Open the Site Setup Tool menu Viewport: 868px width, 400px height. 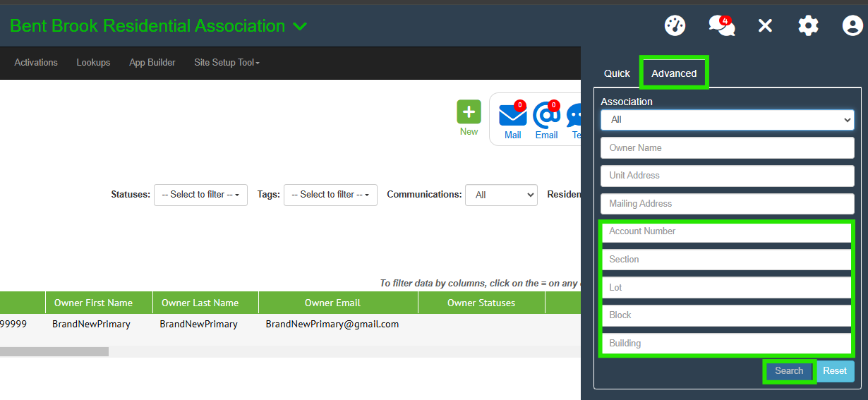pos(227,63)
